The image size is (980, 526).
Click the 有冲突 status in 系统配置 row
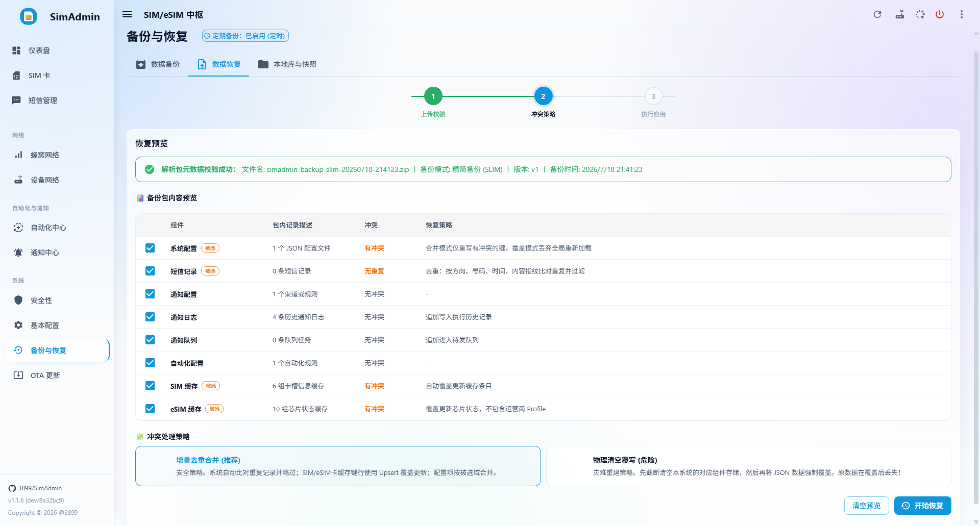point(374,248)
